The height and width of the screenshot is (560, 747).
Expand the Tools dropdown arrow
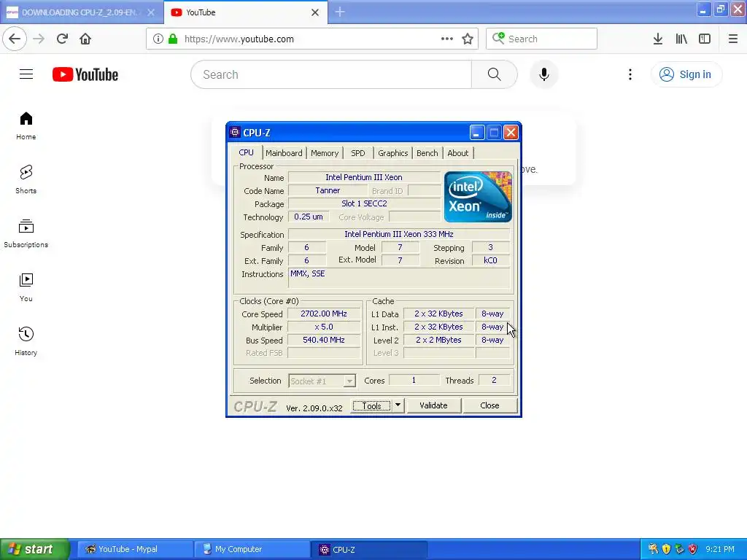(398, 405)
